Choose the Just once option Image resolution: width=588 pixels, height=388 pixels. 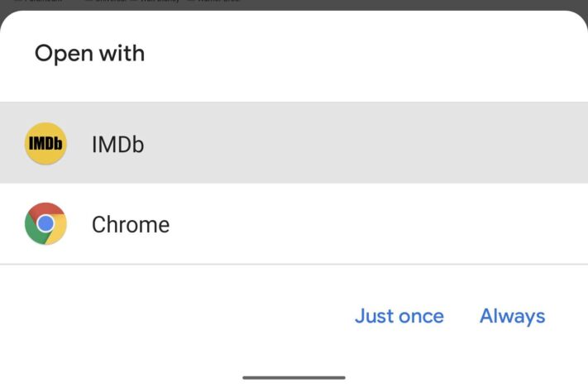399,316
